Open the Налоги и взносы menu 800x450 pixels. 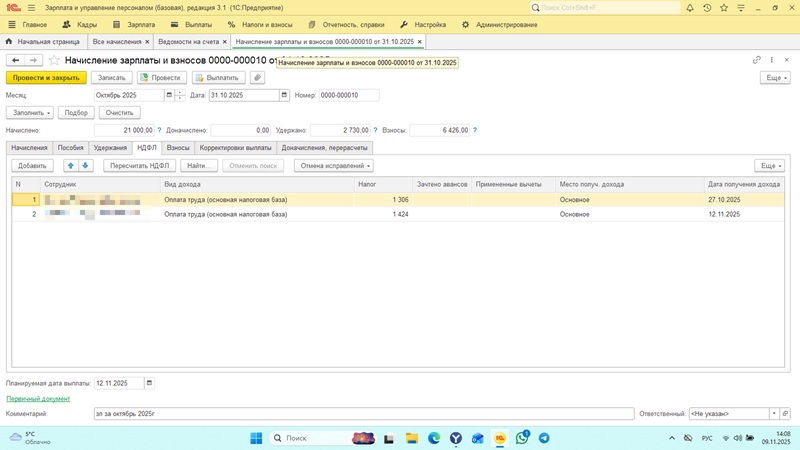(x=261, y=25)
